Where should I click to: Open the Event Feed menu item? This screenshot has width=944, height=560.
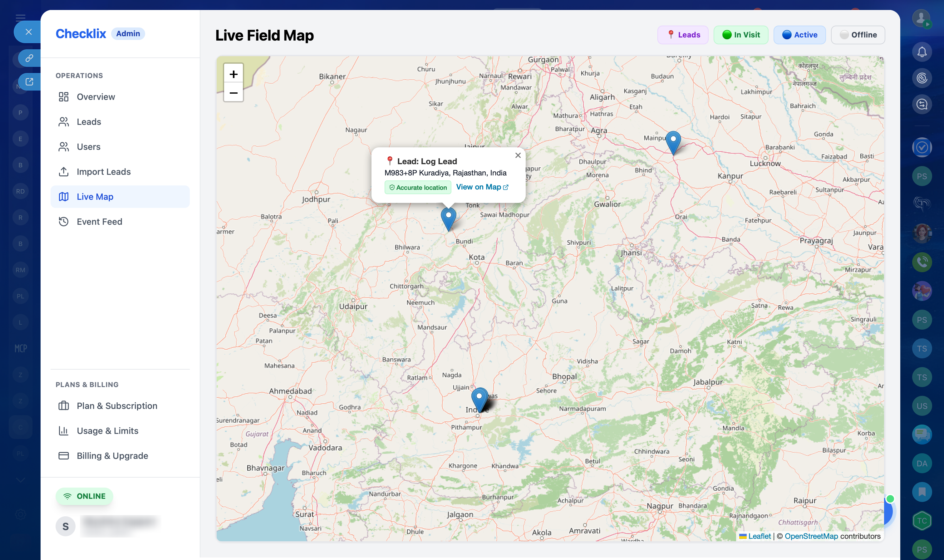coord(99,222)
